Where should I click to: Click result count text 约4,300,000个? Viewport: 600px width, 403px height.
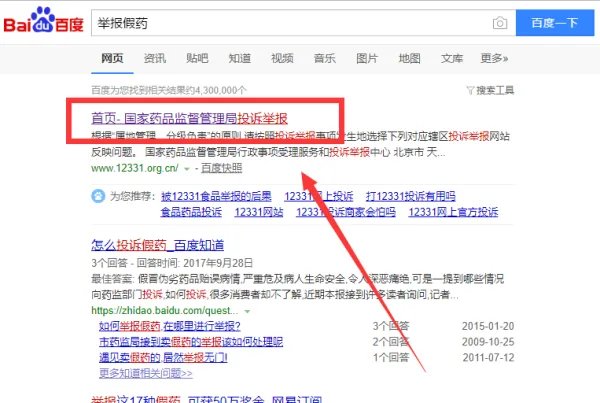point(216,90)
